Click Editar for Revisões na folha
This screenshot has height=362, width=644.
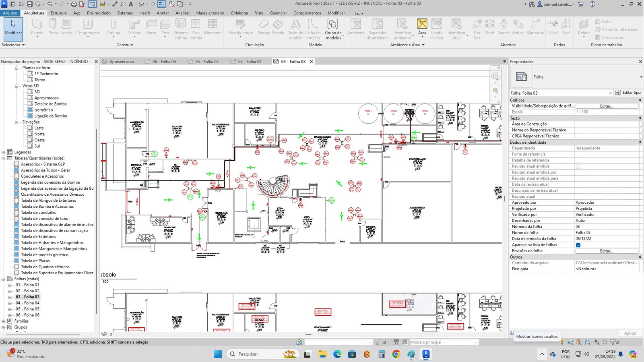point(607,251)
